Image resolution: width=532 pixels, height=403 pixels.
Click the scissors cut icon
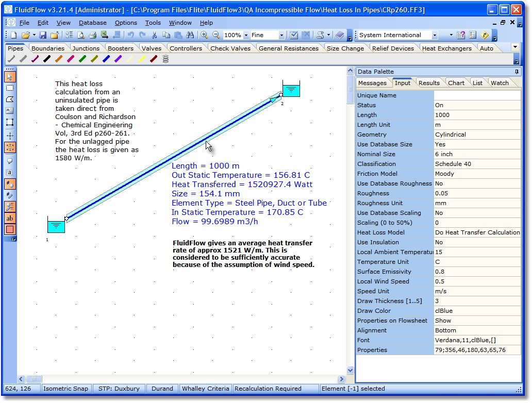click(154, 35)
